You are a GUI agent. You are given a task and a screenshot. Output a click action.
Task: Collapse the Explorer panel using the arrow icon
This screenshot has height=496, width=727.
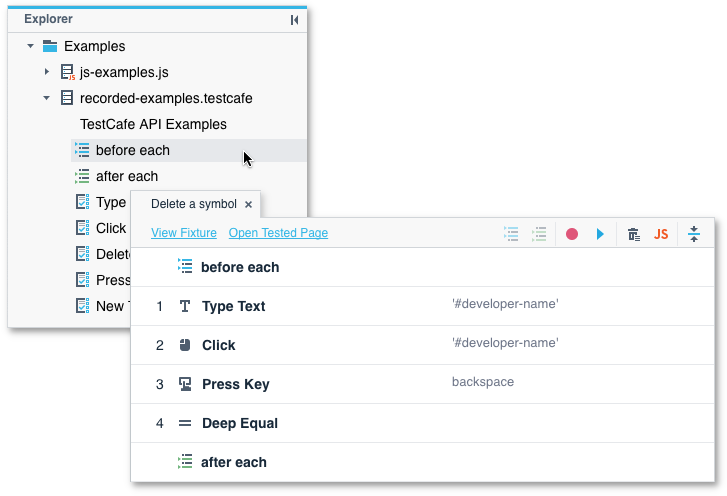[x=294, y=20]
